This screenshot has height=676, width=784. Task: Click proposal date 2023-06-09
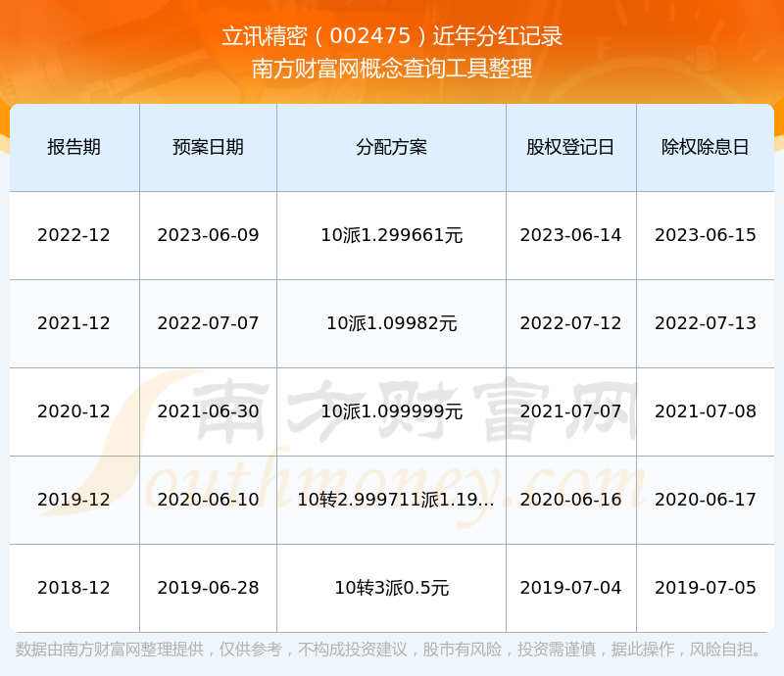[208, 235]
